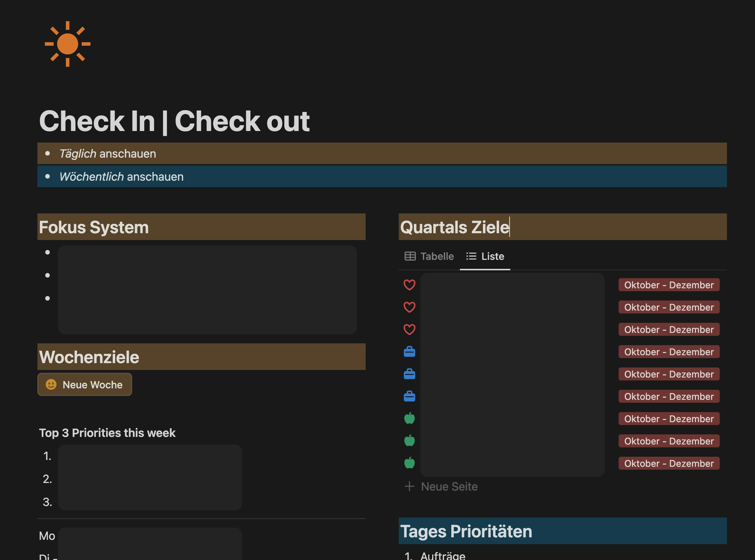Click the Täglich anschauen bullet line
This screenshot has width=755, height=560.
[x=382, y=153]
